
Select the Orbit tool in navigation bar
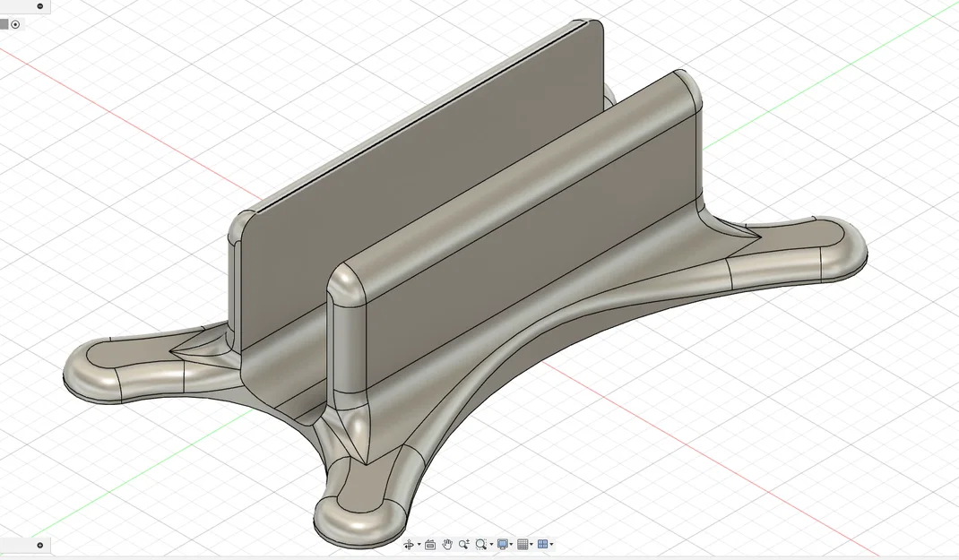(x=409, y=544)
